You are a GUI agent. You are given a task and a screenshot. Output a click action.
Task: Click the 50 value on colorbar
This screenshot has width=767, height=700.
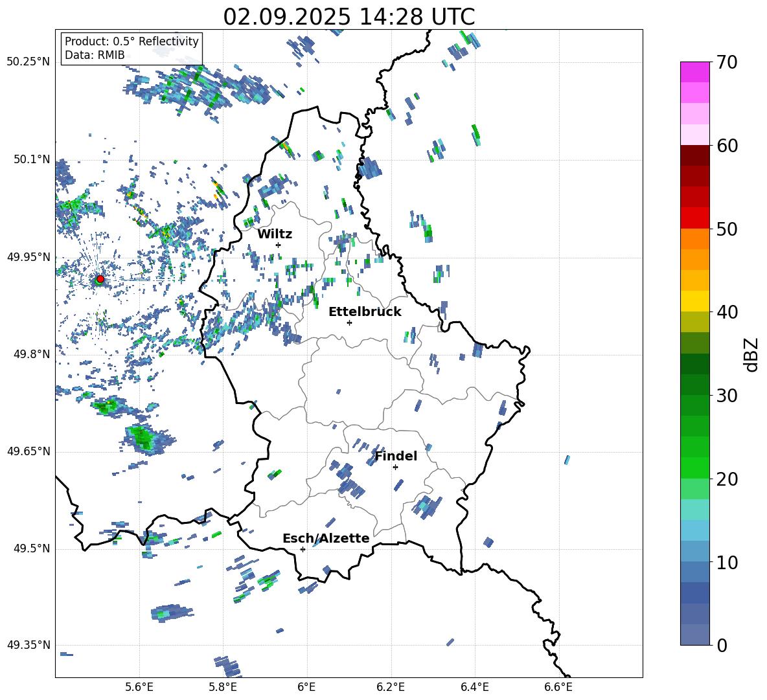[727, 229]
